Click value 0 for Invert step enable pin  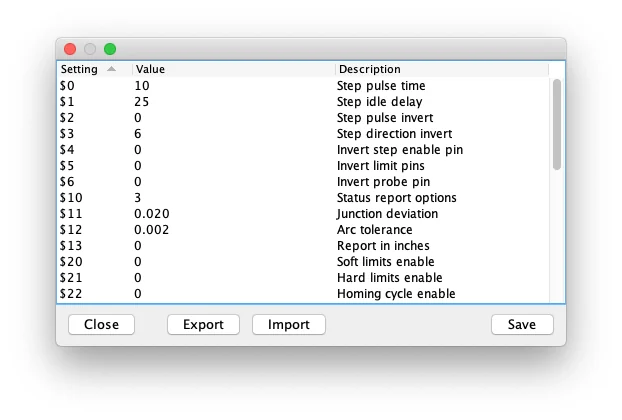point(138,150)
